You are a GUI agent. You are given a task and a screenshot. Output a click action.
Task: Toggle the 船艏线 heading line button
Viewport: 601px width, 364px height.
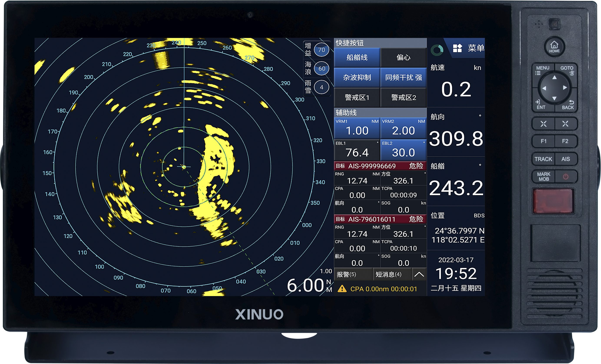point(357,58)
